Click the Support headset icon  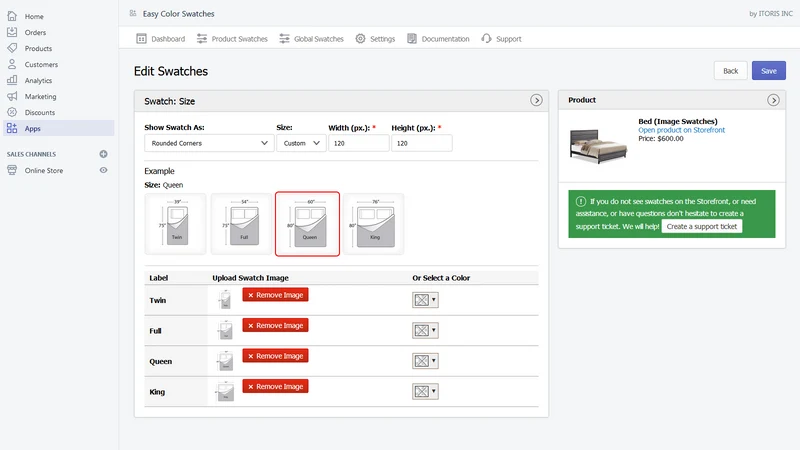click(x=486, y=39)
